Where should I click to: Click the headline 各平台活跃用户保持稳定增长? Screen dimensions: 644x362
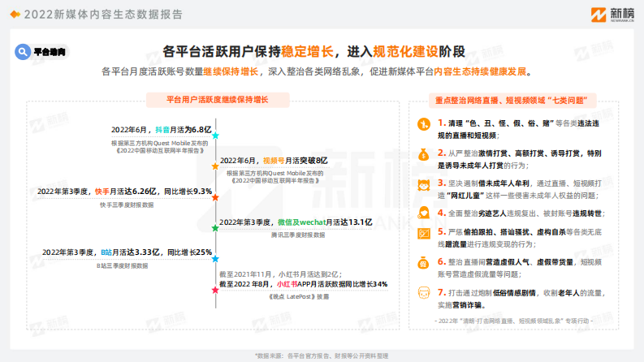pyautogui.click(x=248, y=52)
